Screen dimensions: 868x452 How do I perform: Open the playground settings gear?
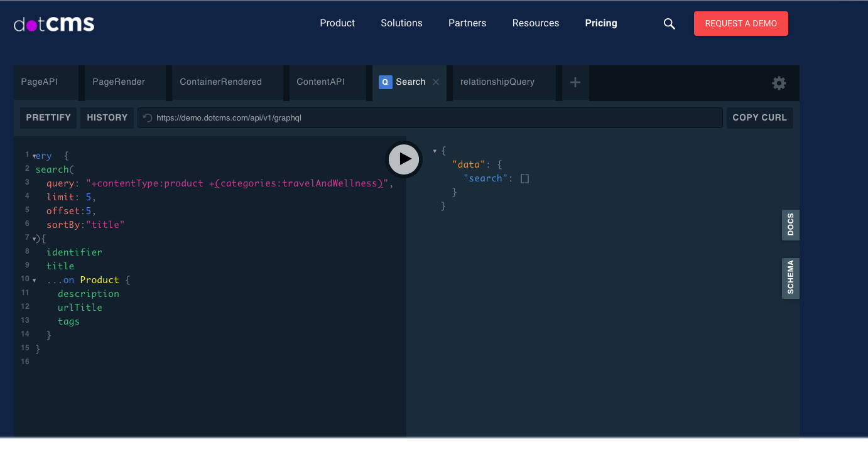tap(779, 82)
